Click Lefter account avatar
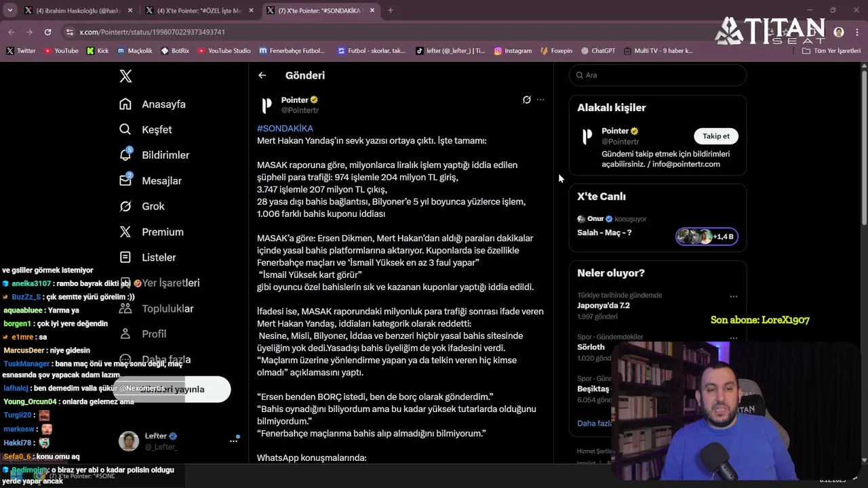This screenshot has width=868, height=488. [129, 441]
